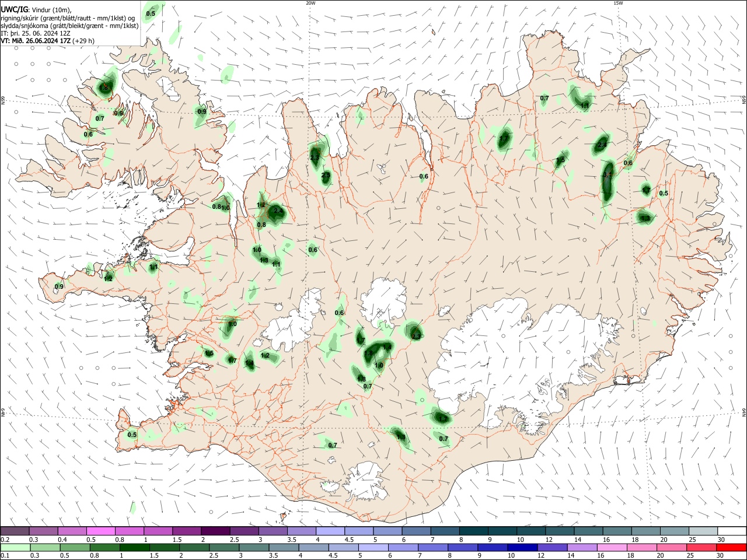This screenshot has height=560, width=747.
Task: Select the 1–1.5 snow legend swatch
Action: 158,531
